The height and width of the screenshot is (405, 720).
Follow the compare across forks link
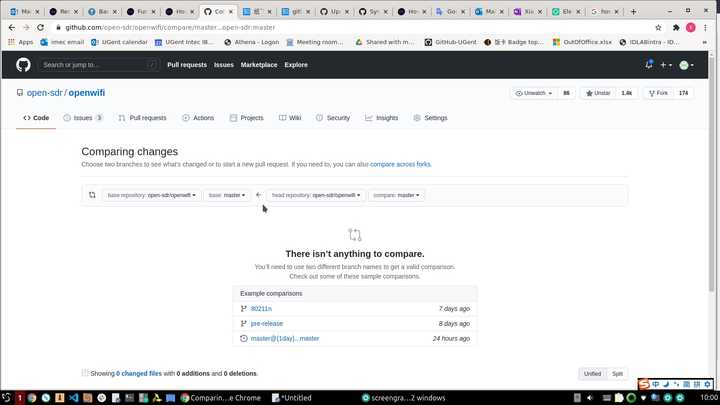pyautogui.click(x=400, y=164)
